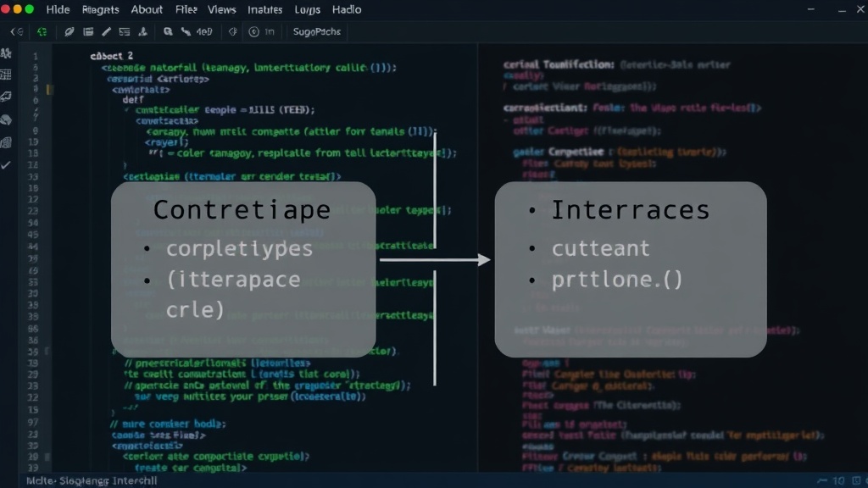Open the Inautes menu
868x488 pixels.
[264, 9]
